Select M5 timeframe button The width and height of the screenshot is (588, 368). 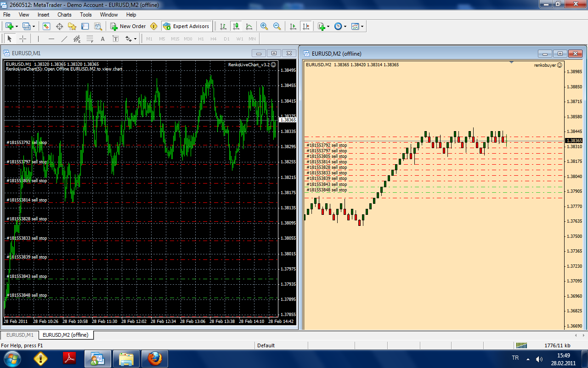click(162, 39)
